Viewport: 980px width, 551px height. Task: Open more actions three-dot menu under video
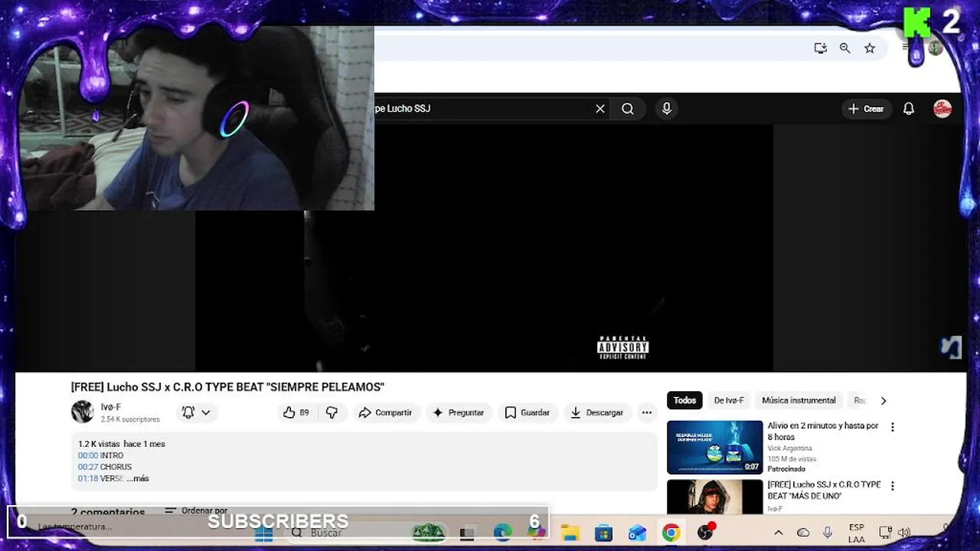click(x=647, y=412)
